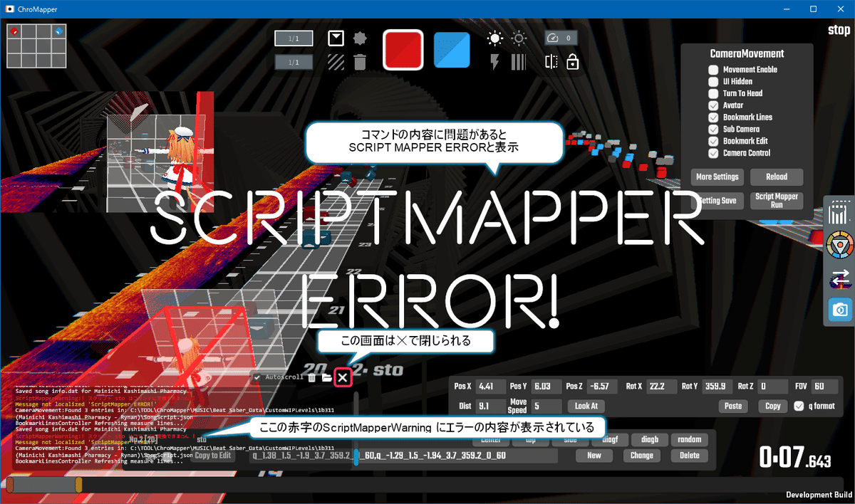Open More Settings
Image resolution: width=855 pixels, height=504 pixels.
[717, 177]
